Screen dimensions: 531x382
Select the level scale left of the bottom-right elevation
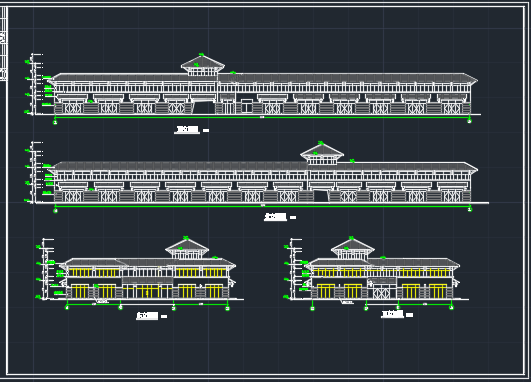[293, 269]
